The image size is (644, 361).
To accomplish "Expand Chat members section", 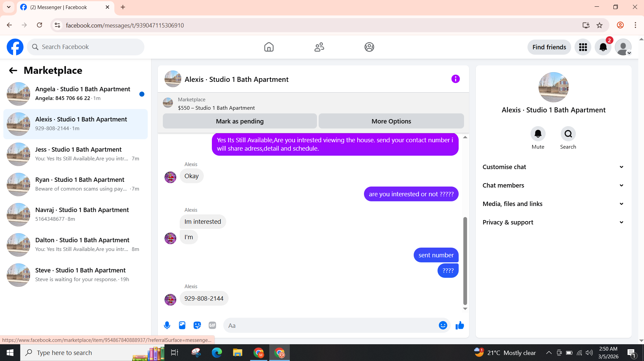I will pyautogui.click(x=553, y=186).
